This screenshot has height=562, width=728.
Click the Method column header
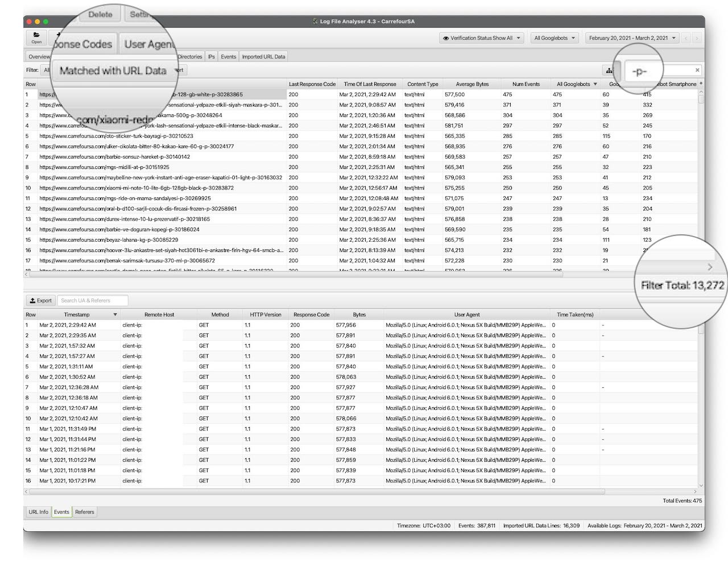(220, 315)
